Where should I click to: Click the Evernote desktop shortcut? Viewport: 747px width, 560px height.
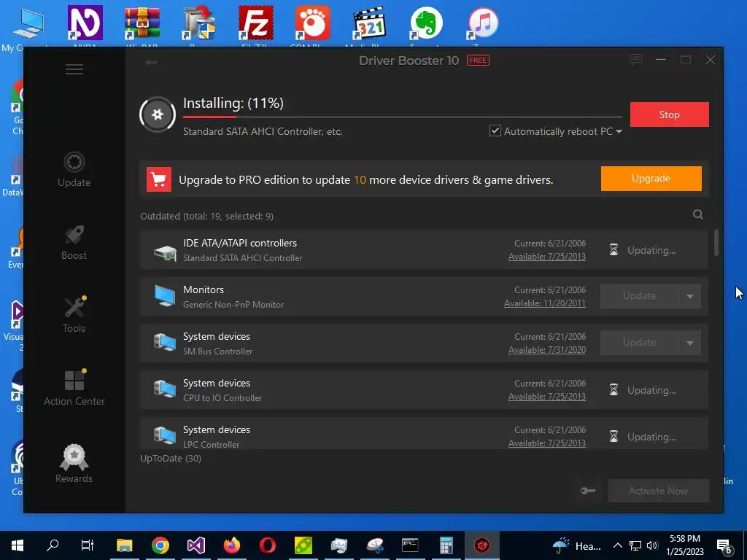pos(426,28)
